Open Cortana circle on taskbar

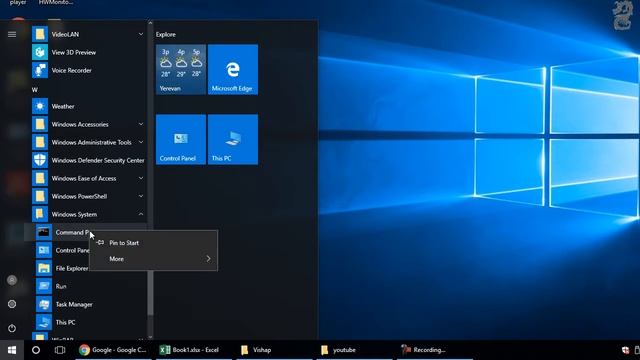36,350
